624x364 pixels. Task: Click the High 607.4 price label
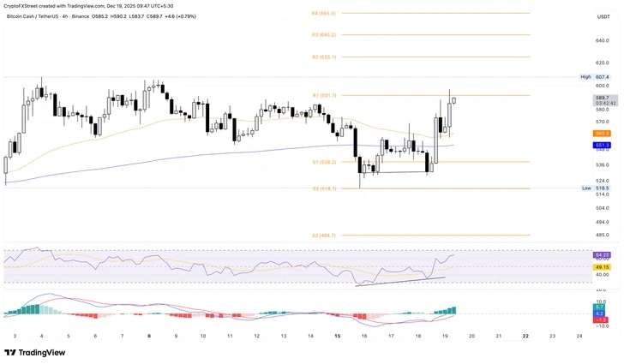[x=595, y=77]
